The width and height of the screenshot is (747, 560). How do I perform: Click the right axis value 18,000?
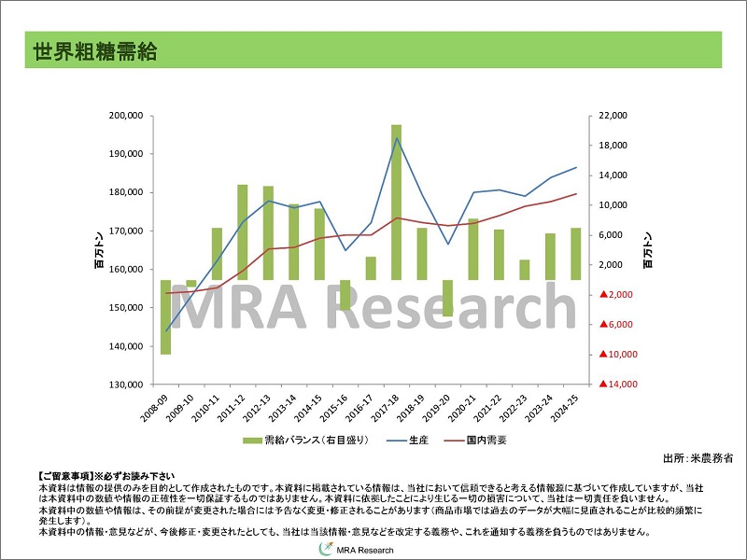613,146
